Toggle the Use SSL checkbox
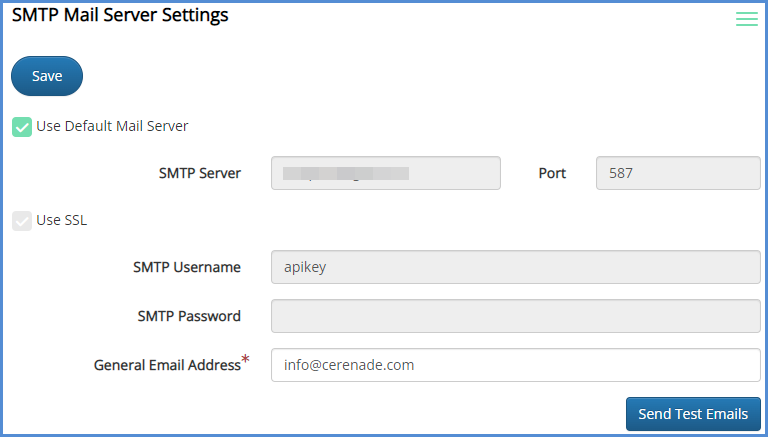The height and width of the screenshot is (437, 768). point(22,221)
